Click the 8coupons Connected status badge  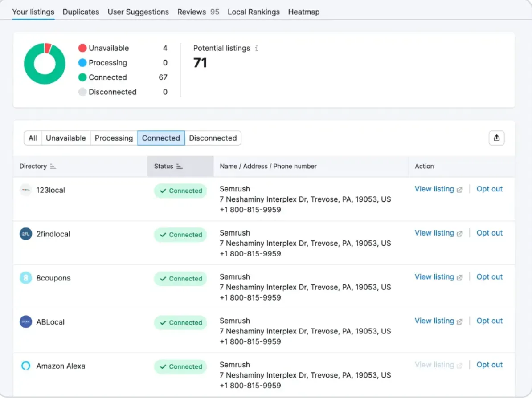[180, 279]
